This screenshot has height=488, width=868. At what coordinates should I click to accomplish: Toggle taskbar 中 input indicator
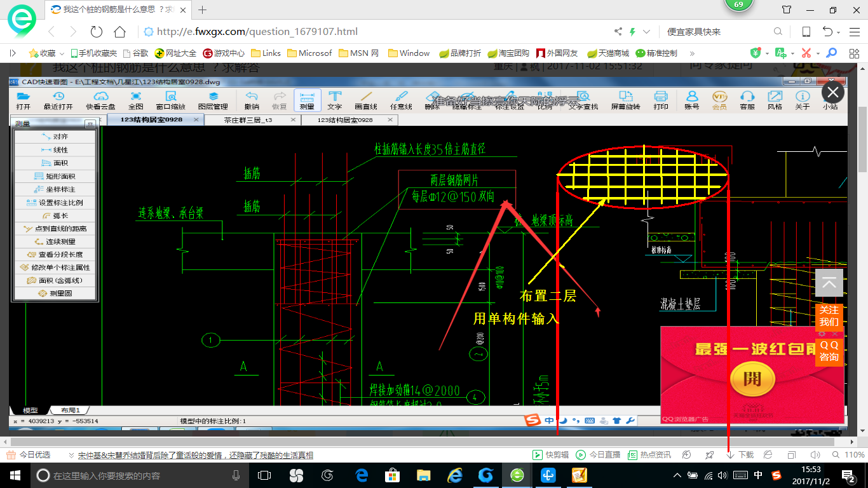(x=758, y=475)
